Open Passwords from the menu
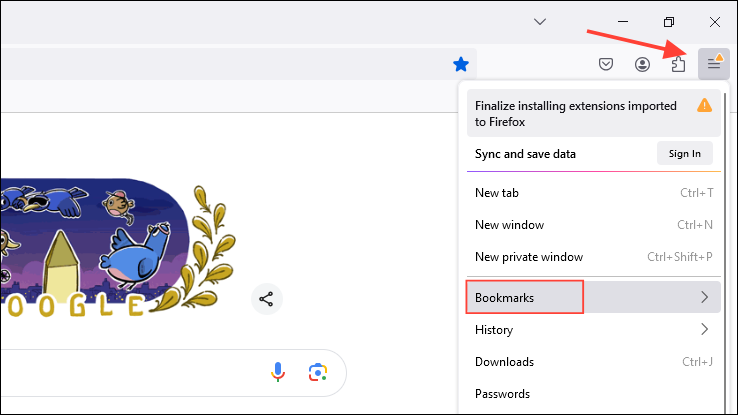 pyautogui.click(x=502, y=394)
